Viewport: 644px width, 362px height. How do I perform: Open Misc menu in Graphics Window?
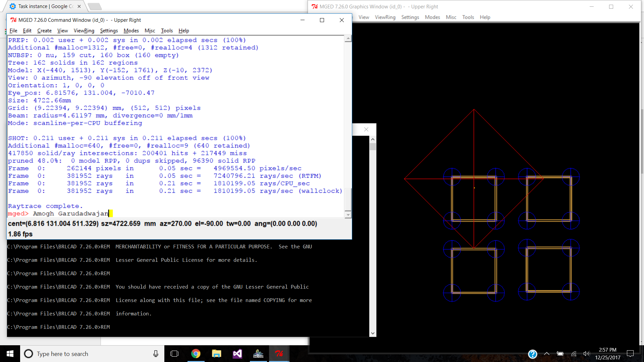(x=451, y=17)
